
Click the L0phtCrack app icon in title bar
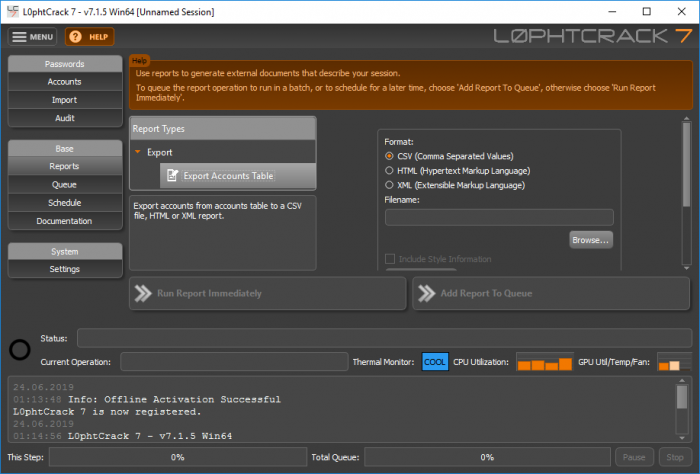[x=12, y=10]
